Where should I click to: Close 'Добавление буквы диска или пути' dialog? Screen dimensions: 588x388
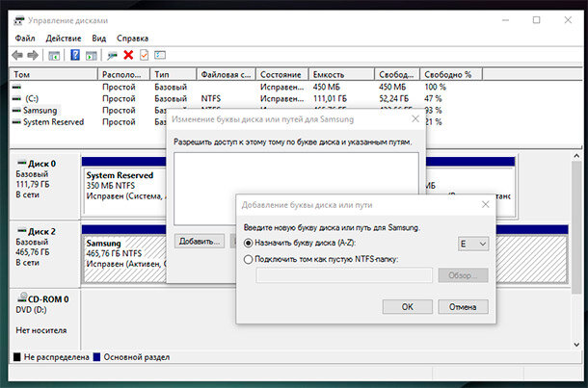[485, 204]
